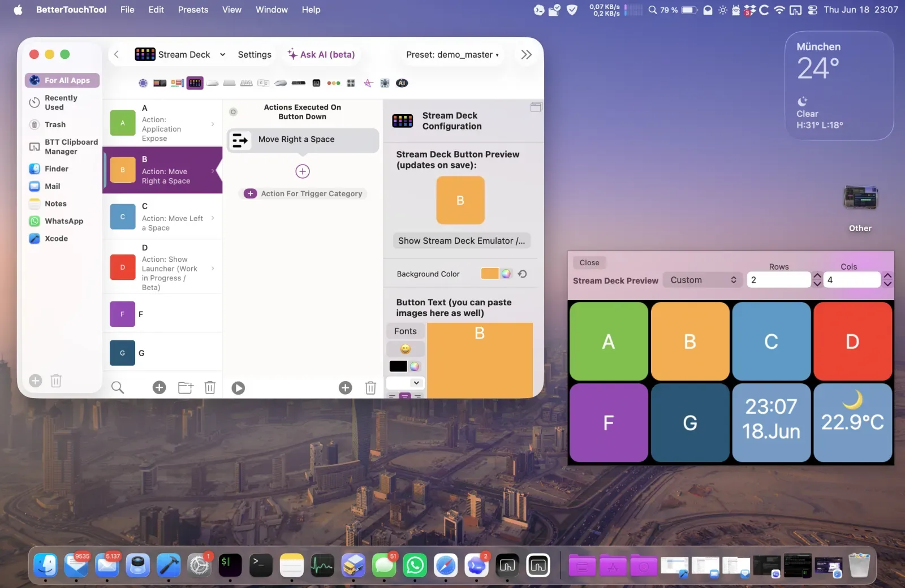
Task: Click Action For Trigger Category button
Action: pos(304,193)
